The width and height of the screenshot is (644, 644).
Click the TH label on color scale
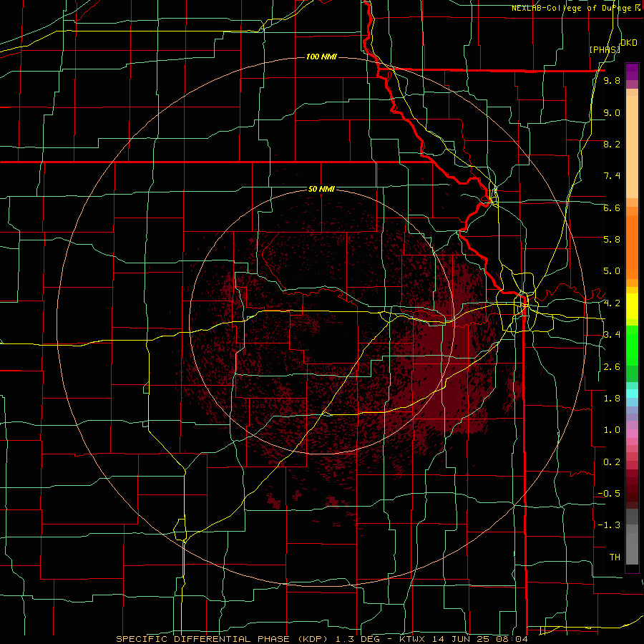615,557
